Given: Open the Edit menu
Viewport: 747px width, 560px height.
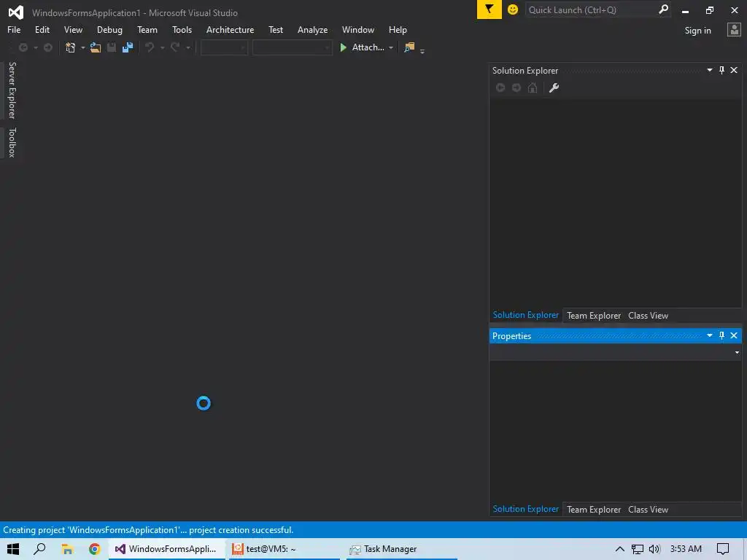Looking at the screenshot, I should click(x=42, y=29).
